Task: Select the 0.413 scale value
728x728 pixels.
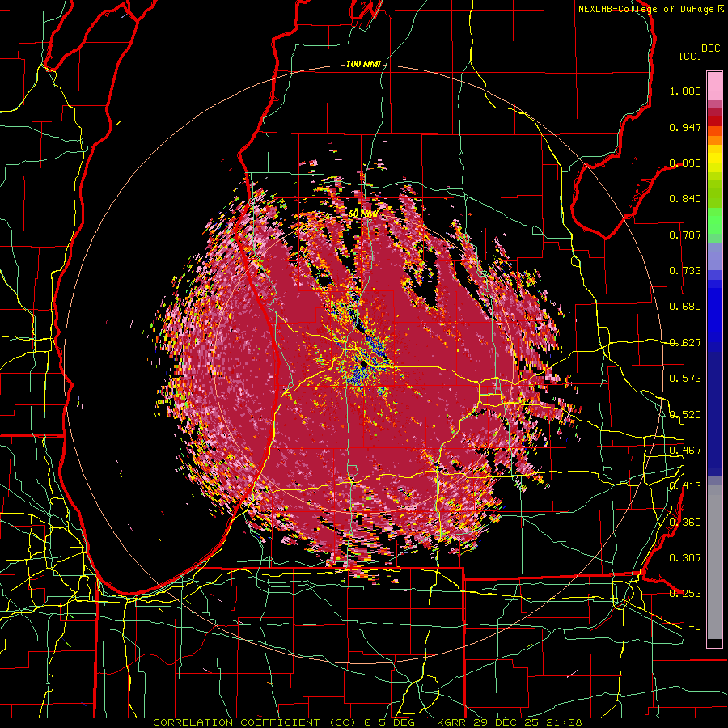Action: click(x=685, y=486)
